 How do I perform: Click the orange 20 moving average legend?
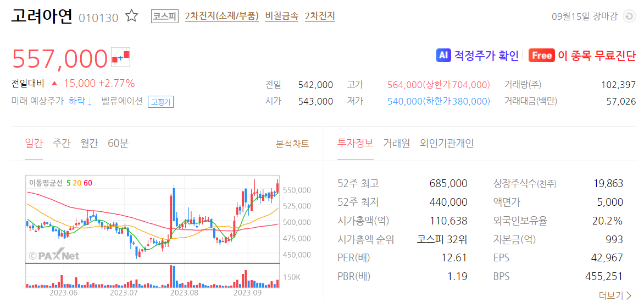click(x=77, y=183)
